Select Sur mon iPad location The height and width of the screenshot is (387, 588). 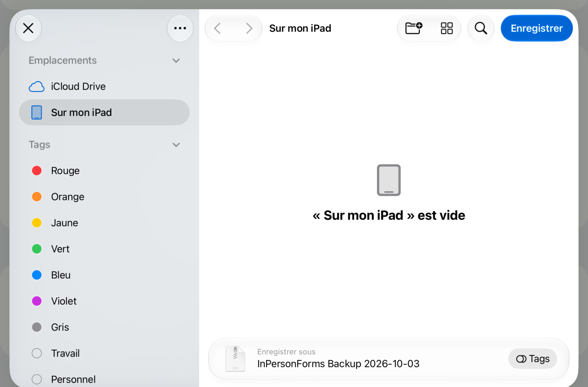(104, 112)
